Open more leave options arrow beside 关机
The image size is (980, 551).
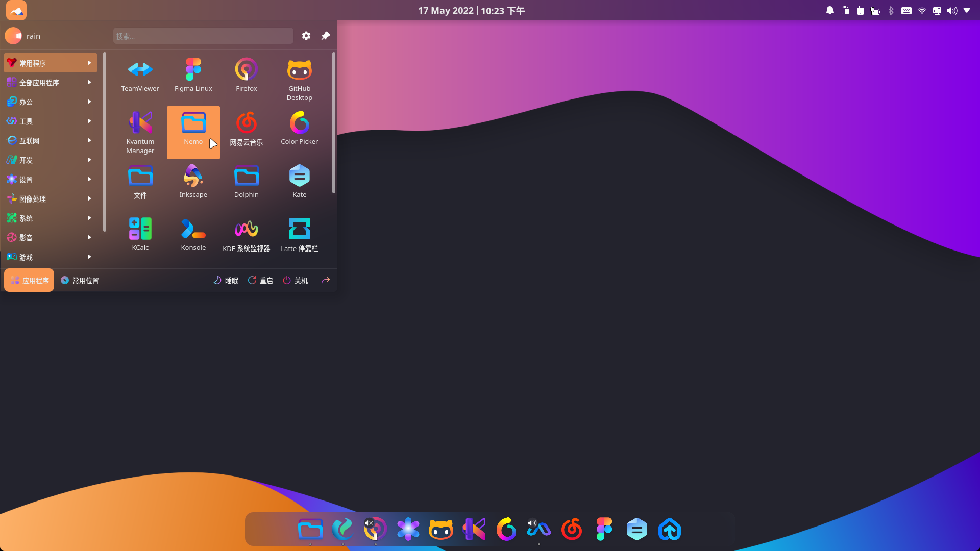326,280
